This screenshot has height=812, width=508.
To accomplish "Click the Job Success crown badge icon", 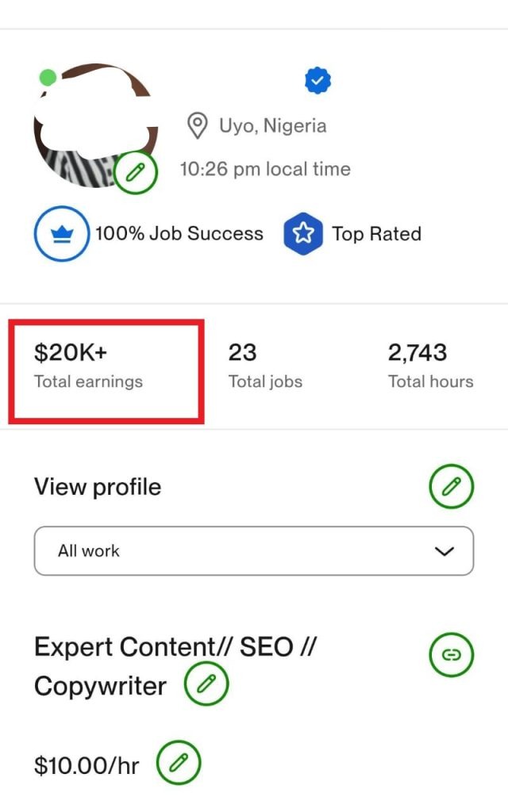I will pyautogui.click(x=61, y=234).
